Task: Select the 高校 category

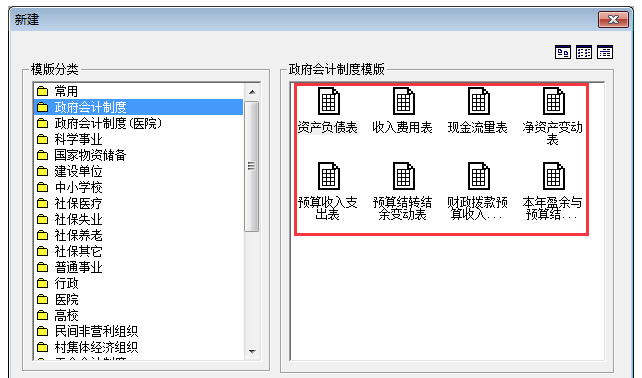Action: tap(138, 315)
